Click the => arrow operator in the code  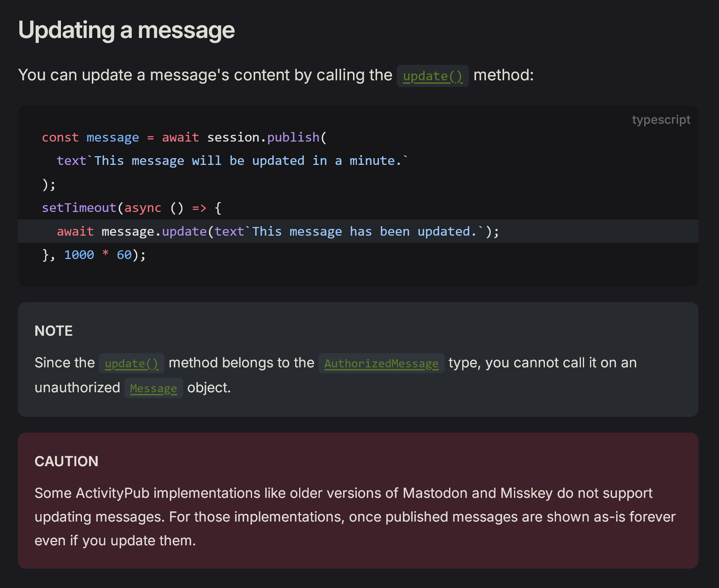pyautogui.click(x=199, y=208)
